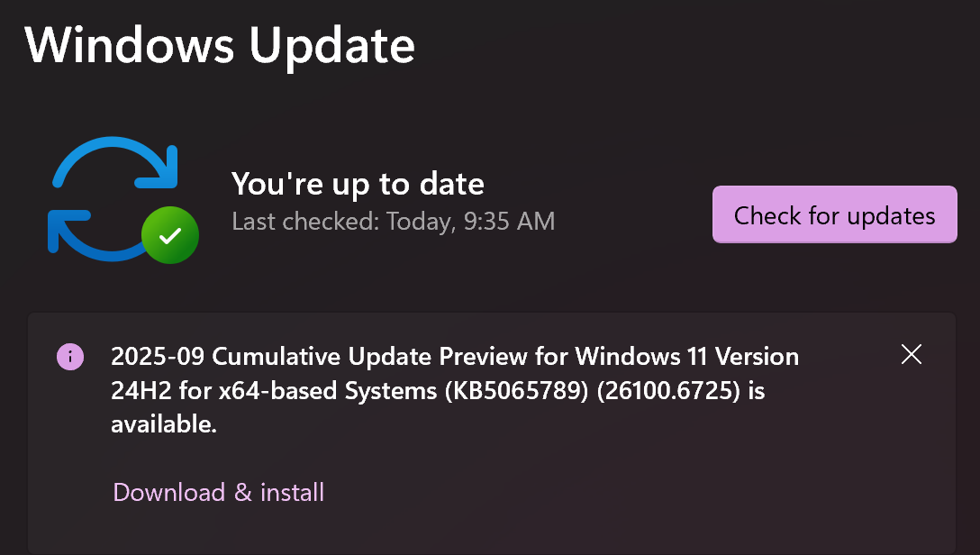Open the Download & install link
The image size is (980, 555).
click(219, 493)
